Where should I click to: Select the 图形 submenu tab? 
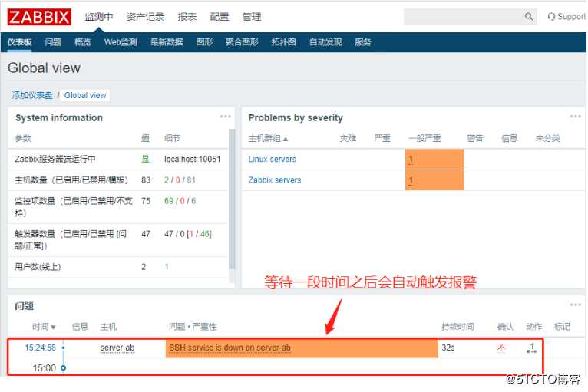[x=204, y=42]
